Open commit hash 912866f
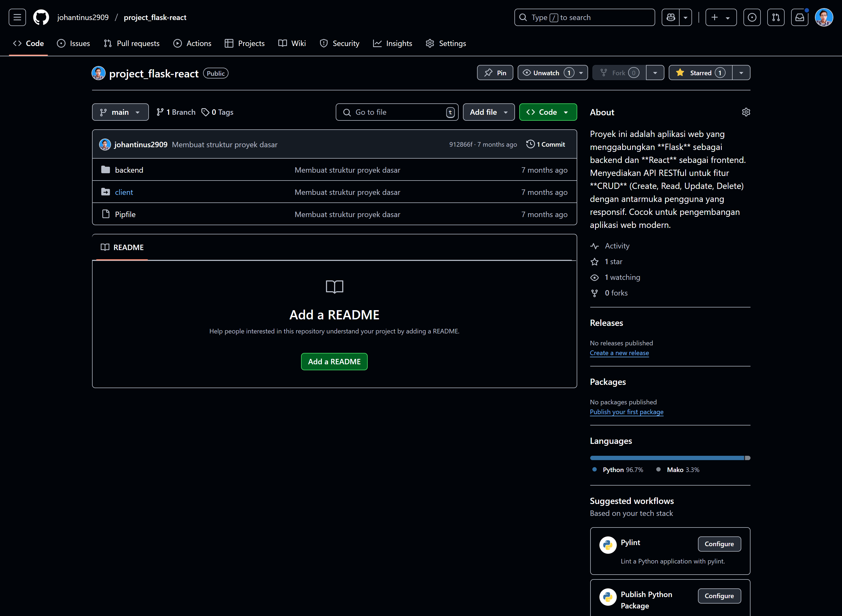Viewport: 842px width, 616px height. point(461,144)
